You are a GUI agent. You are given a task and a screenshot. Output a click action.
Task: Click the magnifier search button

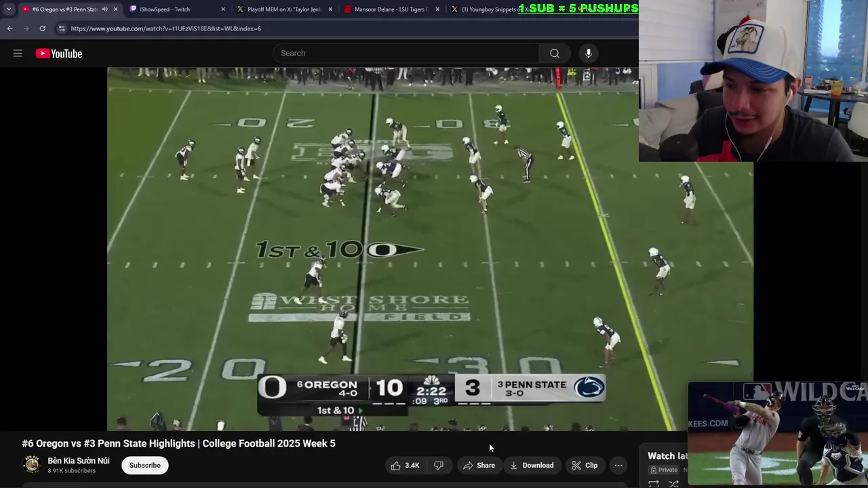(555, 54)
